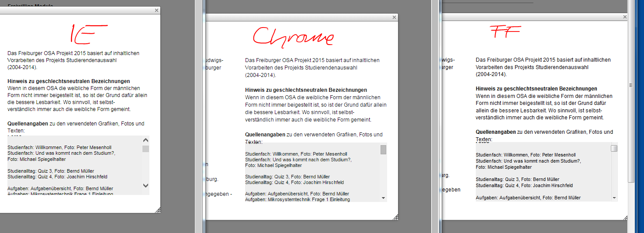644x233 pixels.
Task: Click 'Studienalltag: Quiz 4, Foto: Joachim Hirschfeld' in FF list
Action: coord(524,185)
